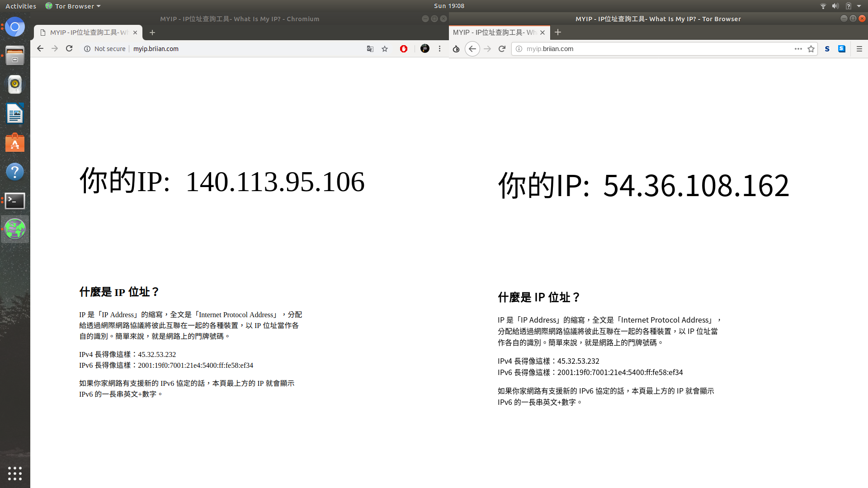Click the red Opera-style extension icon in Chromium

coord(404,49)
